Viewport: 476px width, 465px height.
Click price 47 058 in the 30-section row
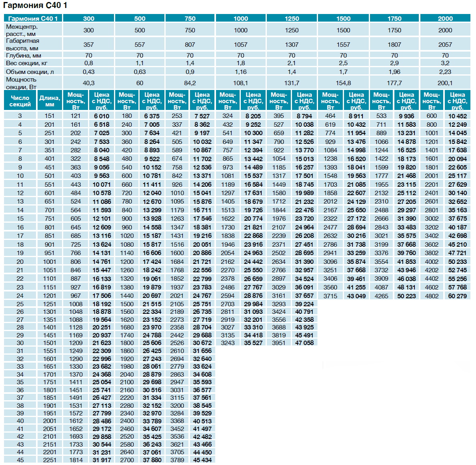tap(304, 343)
